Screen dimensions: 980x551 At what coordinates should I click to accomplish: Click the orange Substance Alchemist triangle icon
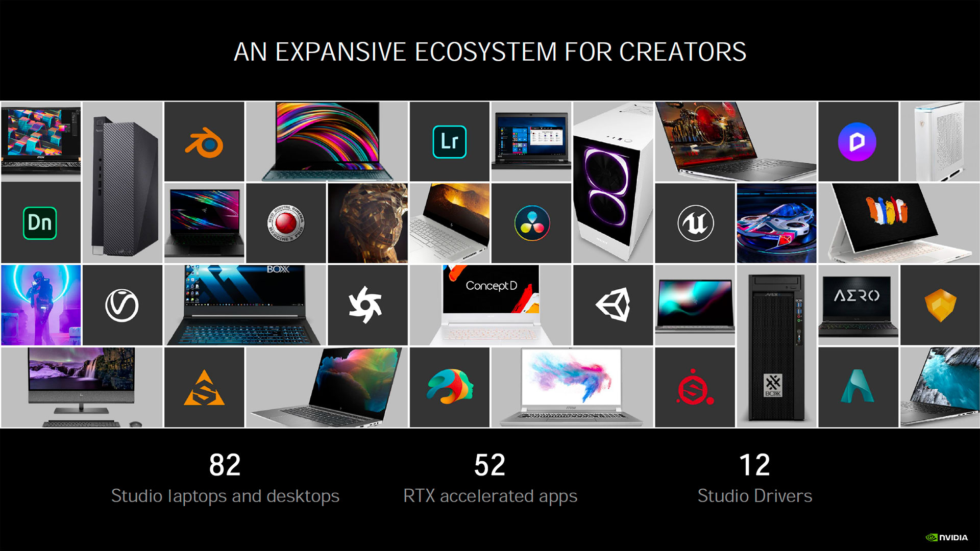click(204, 388)
